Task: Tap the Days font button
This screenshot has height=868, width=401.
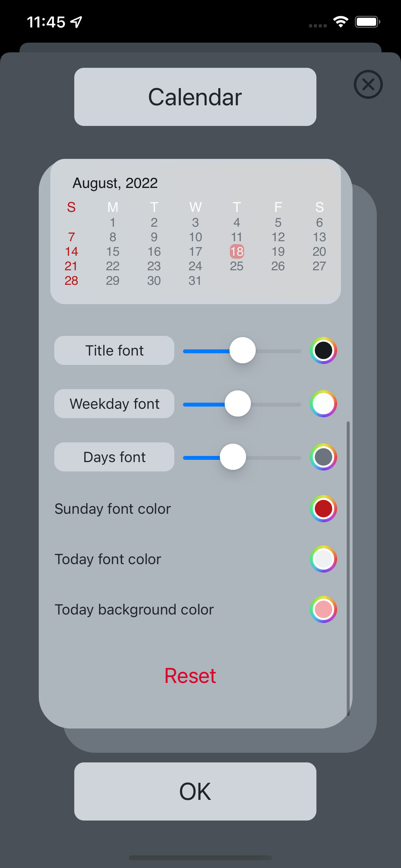Action: [x=114, y=457]
